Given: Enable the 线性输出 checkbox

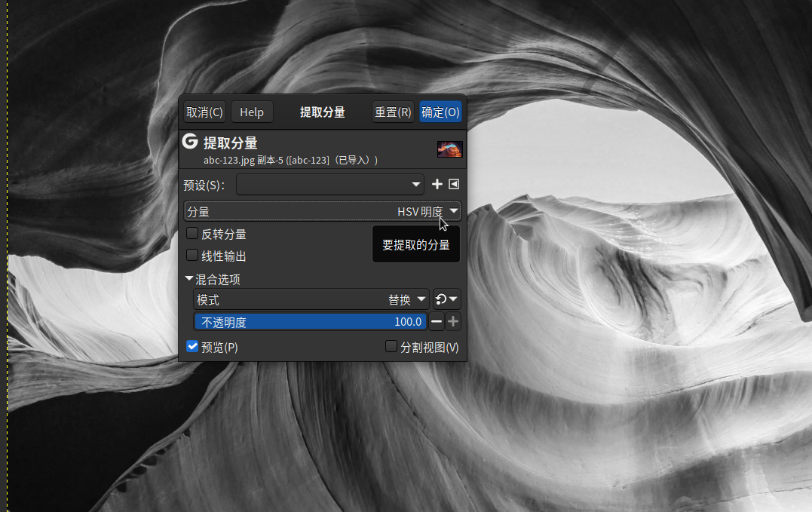Looking at the screenshot, I should [192, 255].
